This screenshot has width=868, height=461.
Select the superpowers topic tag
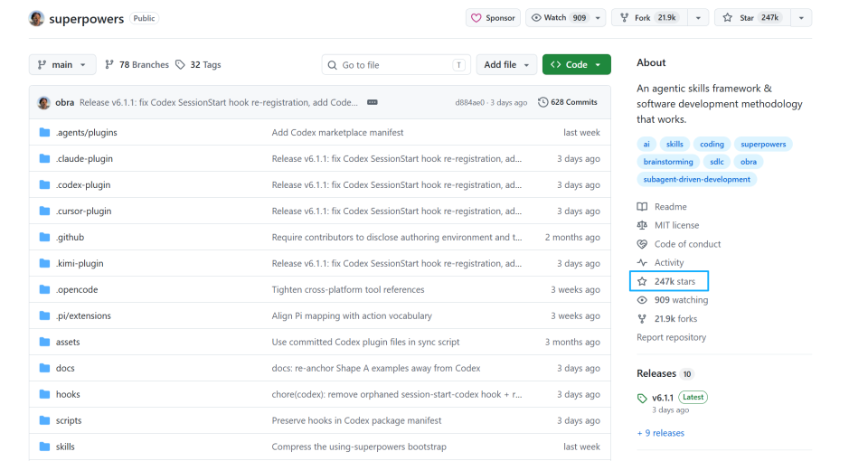[x=763, y=144]
